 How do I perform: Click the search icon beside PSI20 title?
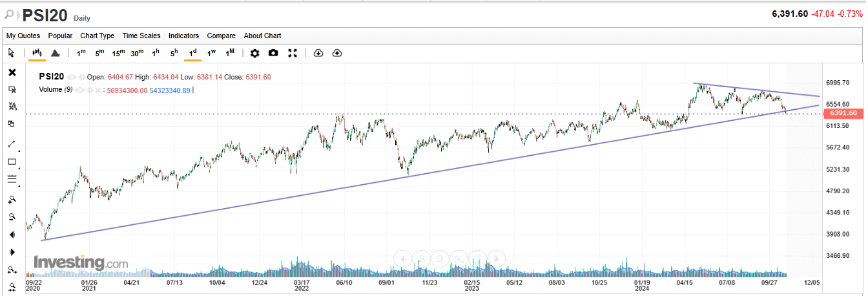point(10,14)
